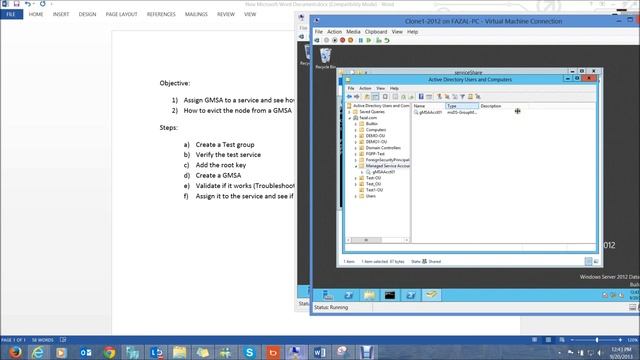Open the Word REVIEW tab

[226, 14]
